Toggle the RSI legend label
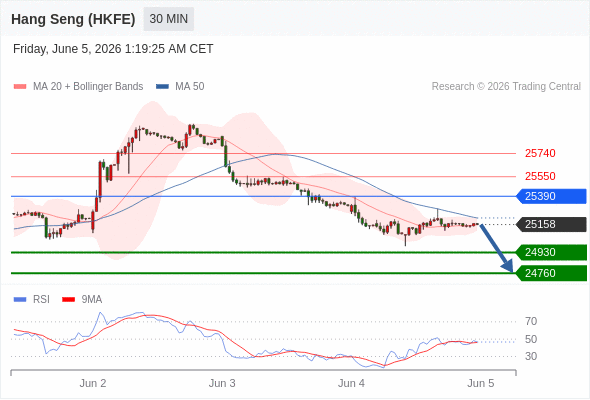The width and height of the screenshot is (590, 400). (41, 300)
